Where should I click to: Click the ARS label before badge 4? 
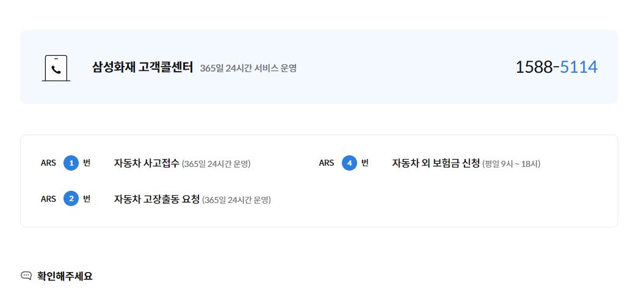click(x=327, y=163)
